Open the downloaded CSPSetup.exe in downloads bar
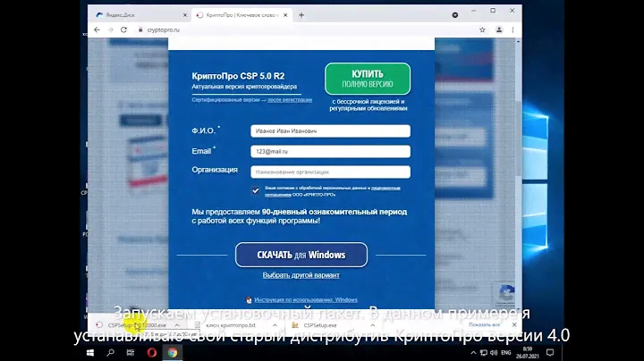Image resolution: width=644 pixels, height=361 pixels. coord(321,326)
